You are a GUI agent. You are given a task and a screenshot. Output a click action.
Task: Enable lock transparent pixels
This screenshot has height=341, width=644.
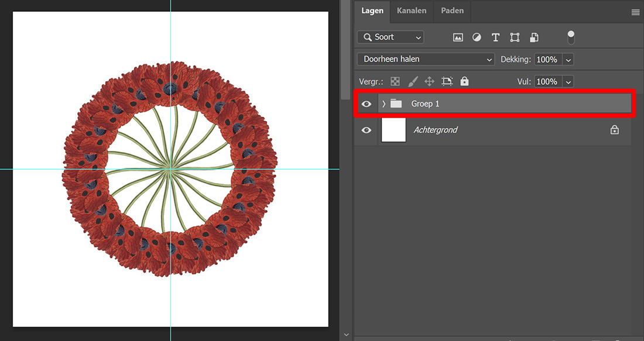(395, 81)
